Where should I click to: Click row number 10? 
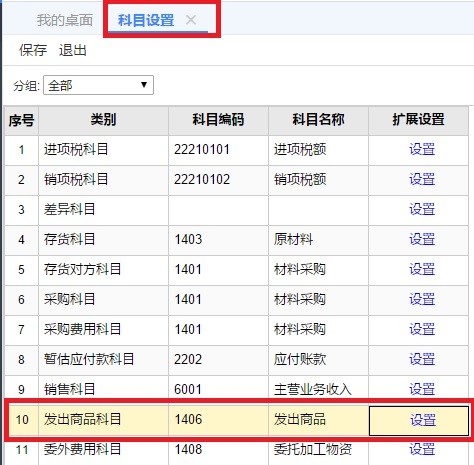(x=22, y=420)
